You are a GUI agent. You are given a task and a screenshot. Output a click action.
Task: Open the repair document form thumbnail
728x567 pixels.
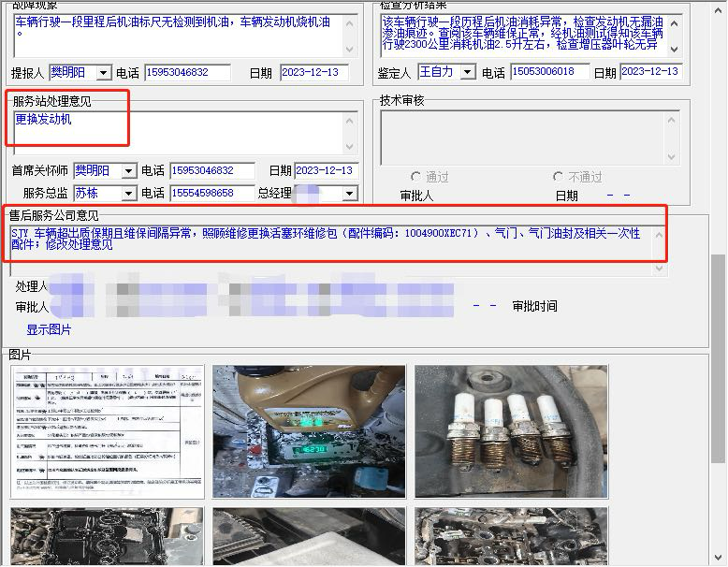(x=107, y=431)
